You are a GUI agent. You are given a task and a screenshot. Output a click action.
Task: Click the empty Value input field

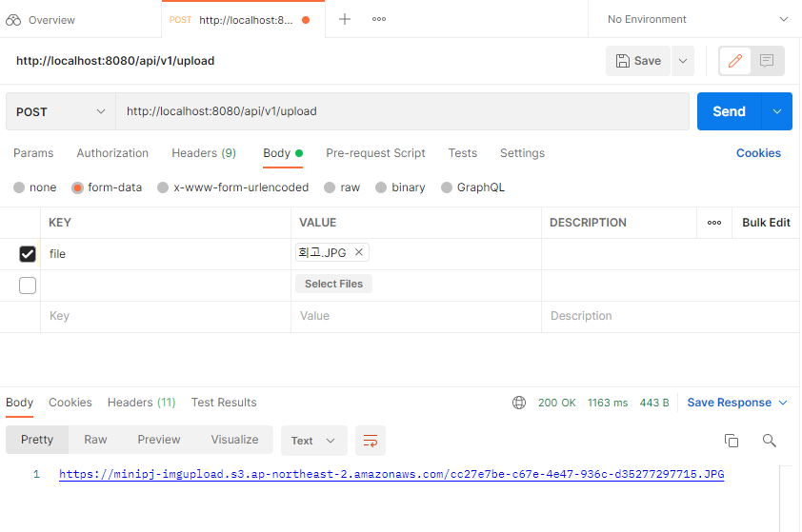(416, 316)
